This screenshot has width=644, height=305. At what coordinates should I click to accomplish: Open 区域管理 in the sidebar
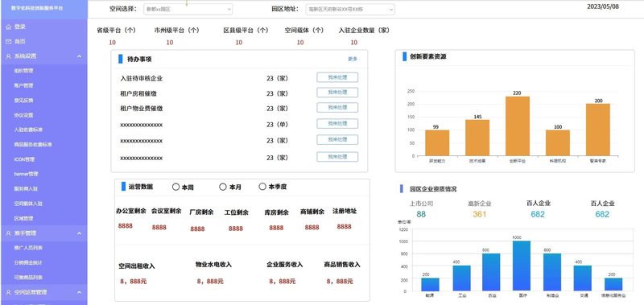23,218
